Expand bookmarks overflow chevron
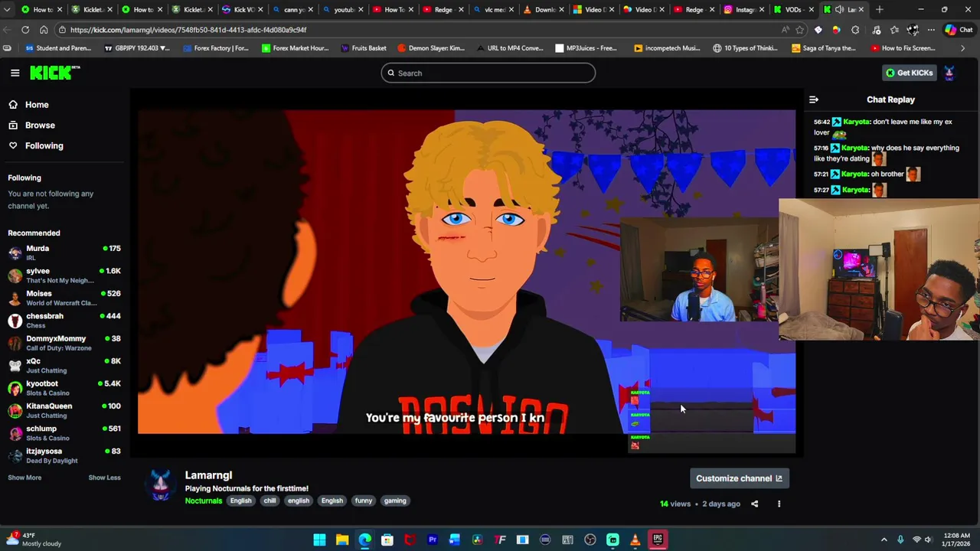Image resolution: width=980 pixels, height=551 pixels. point(962,48)
